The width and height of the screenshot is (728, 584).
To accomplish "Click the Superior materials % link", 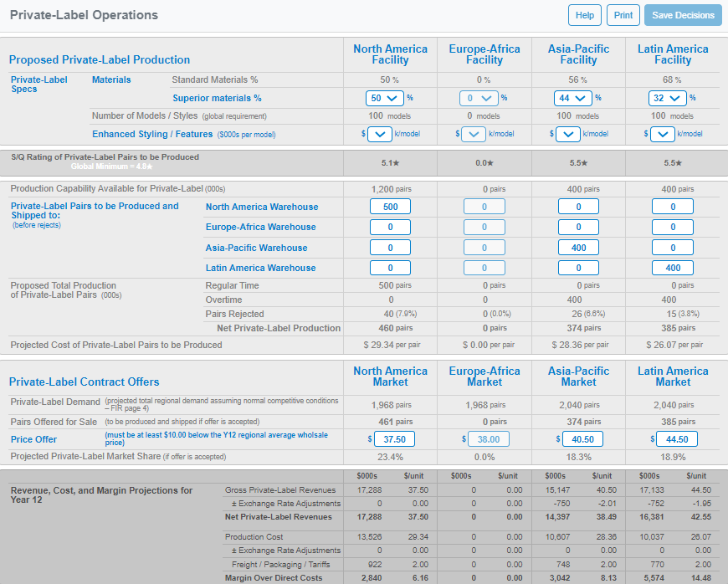I will (217, 98).
